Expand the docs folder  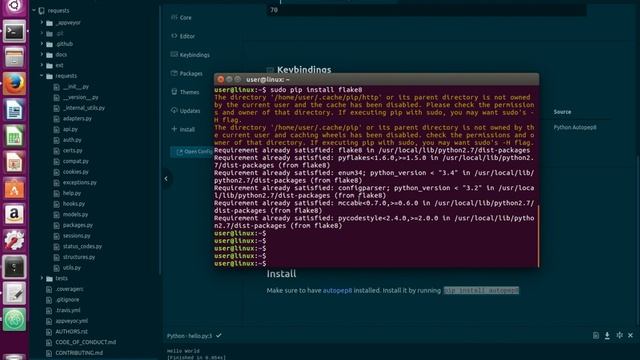point(42,54)
